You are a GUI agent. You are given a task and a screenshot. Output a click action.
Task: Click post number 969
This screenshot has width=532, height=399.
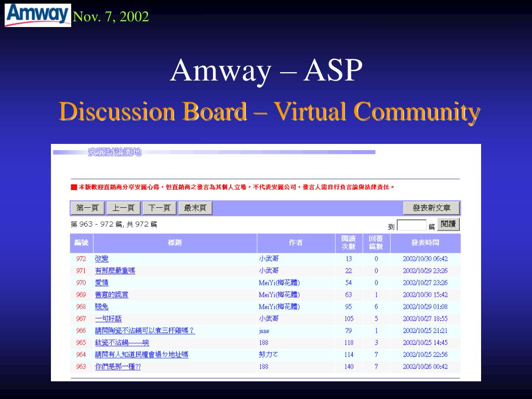(81, 295)
